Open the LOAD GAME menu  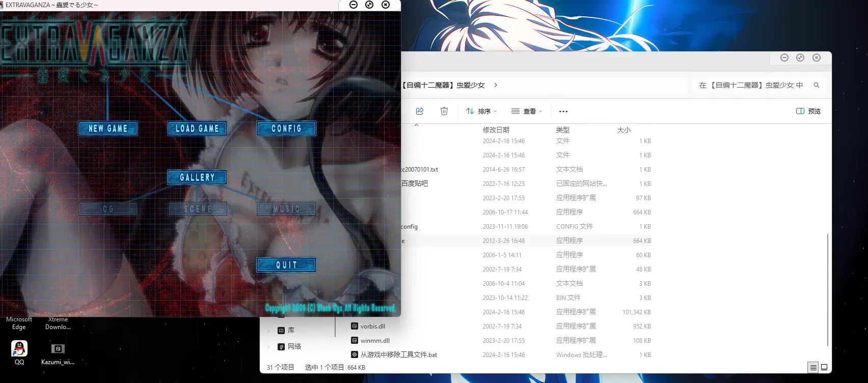click(x=197, y=128)
